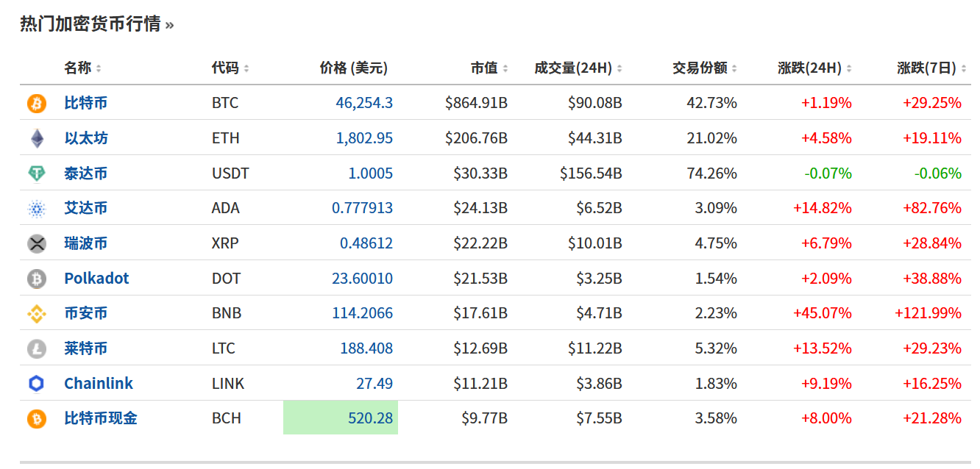Select market cap $9.77B cell

[485, 418]
